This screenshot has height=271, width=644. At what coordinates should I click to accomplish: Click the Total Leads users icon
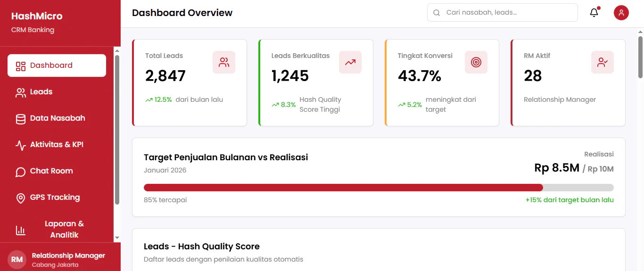(224, 62)
